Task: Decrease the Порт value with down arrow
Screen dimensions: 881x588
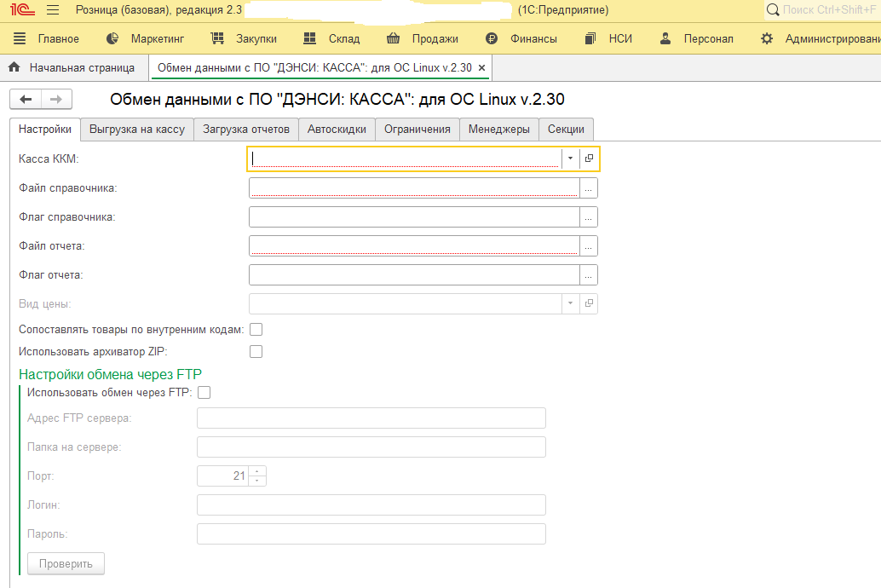Action: point(256,481)
